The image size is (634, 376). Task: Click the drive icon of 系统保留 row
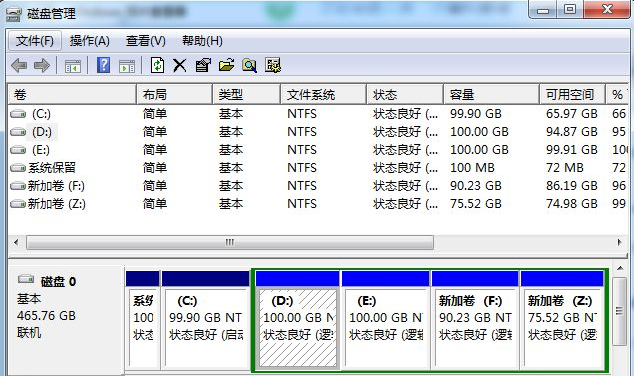click(x=18, y=168)
